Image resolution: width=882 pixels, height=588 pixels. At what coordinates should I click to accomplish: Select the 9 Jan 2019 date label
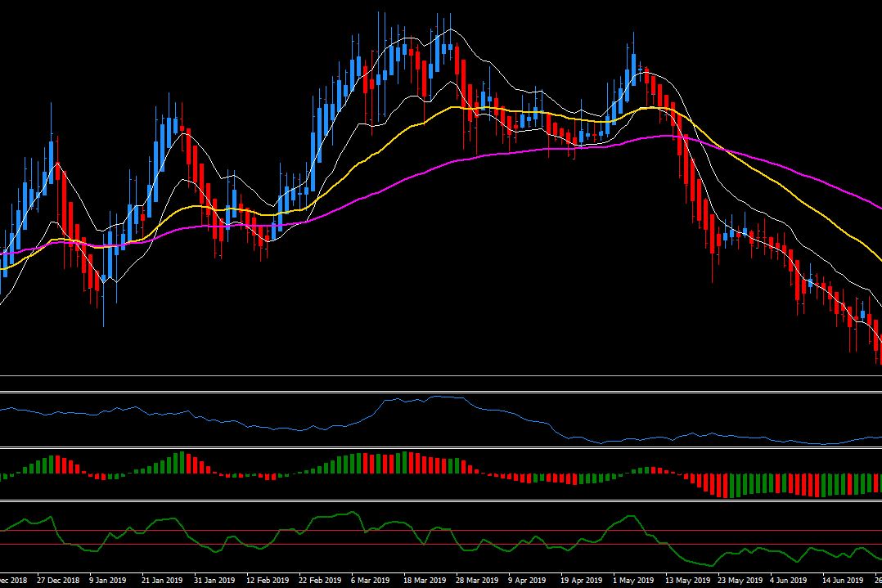pyautogui.click(x=107, y=580)
